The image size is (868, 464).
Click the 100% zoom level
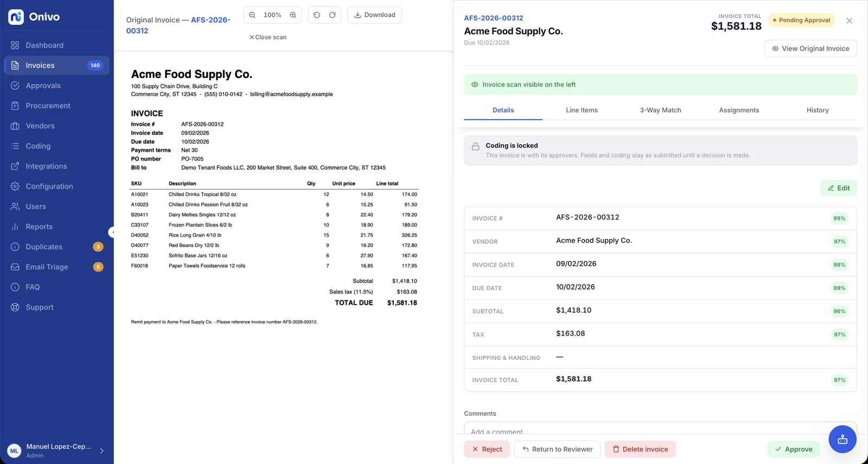pos(272,15)
